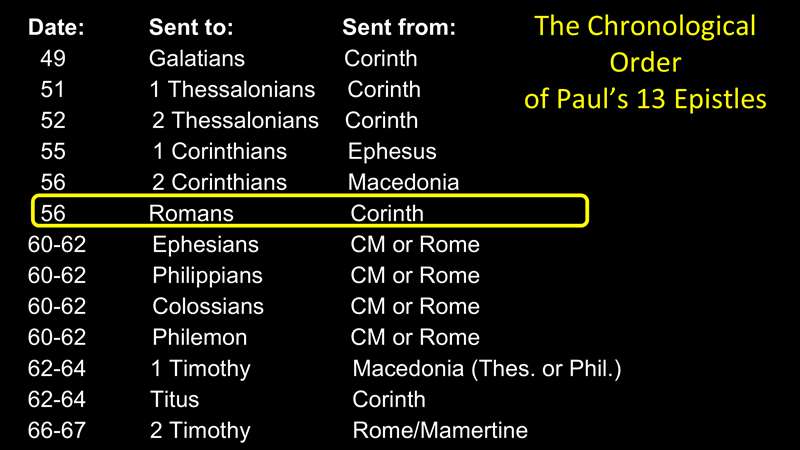Click the '2 Timothy' entry
The image size is (800, 450).
200,431
